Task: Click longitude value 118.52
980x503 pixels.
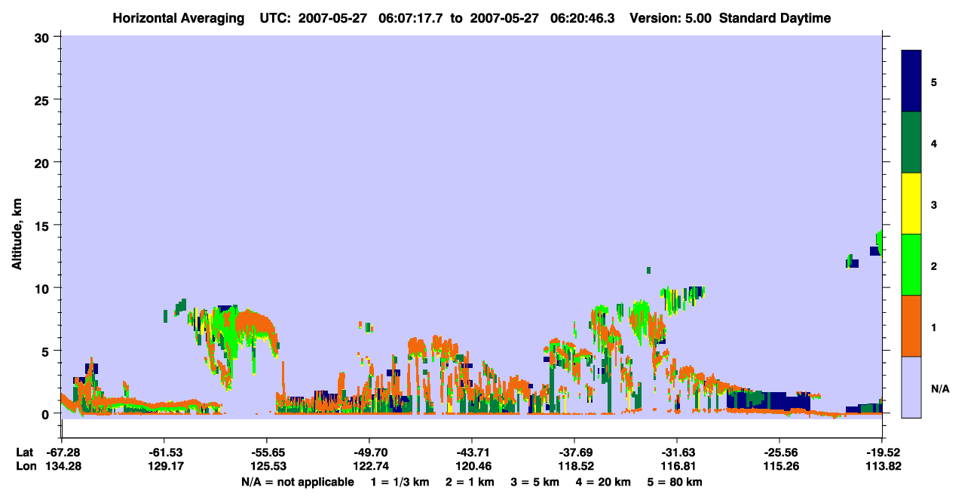Action: [x=574, y=466]
